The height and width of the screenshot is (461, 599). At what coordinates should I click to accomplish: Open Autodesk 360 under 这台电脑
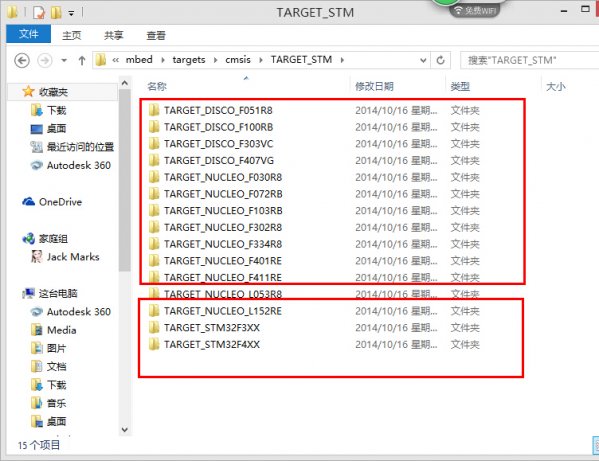coord(79,312)
